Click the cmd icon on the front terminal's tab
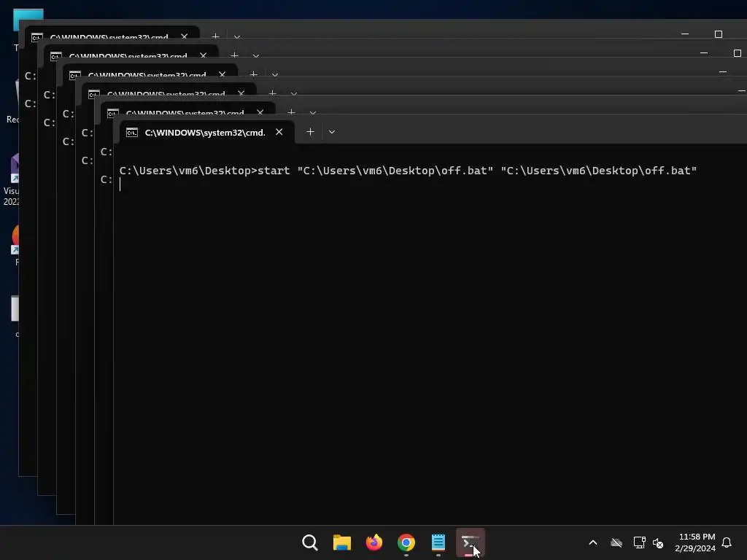Screen dimensions: 747x560 point(132,133)
